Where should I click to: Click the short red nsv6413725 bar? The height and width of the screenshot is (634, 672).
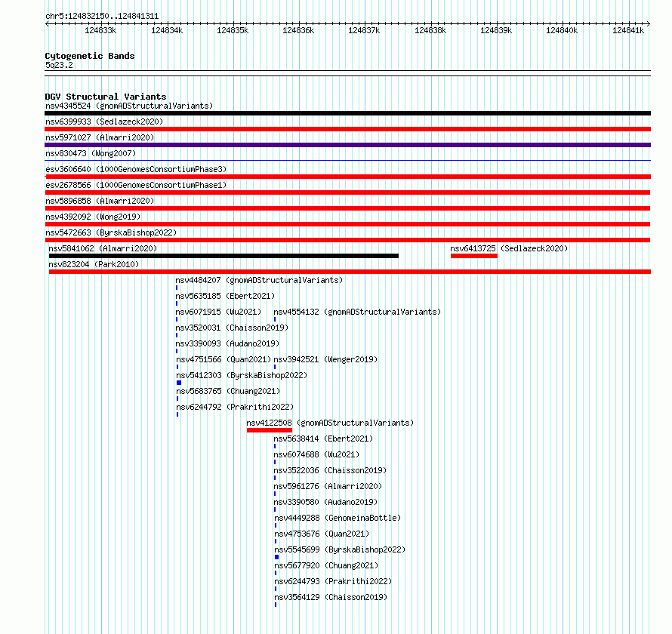(474, 256)
